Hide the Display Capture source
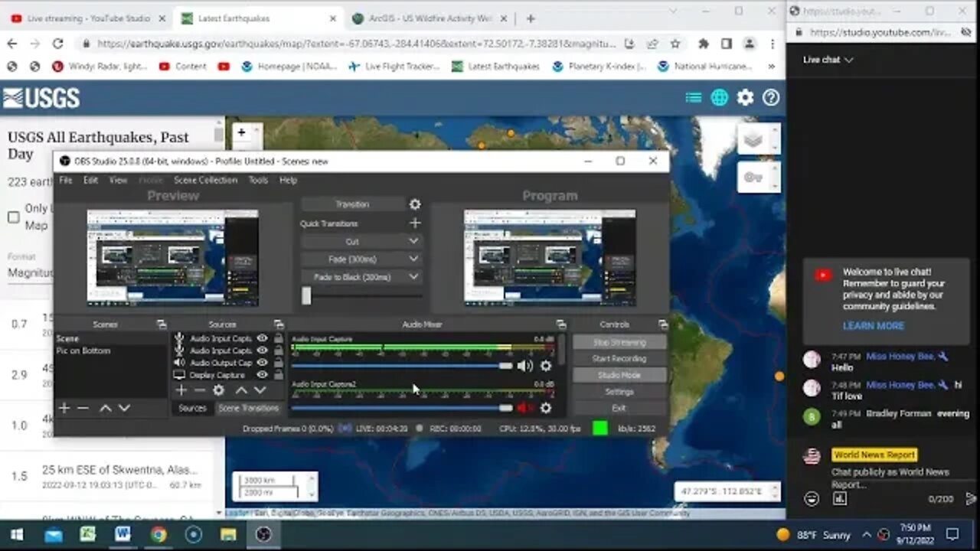The image size is (980, 551). pyautogui.click(x=263, y=375)
